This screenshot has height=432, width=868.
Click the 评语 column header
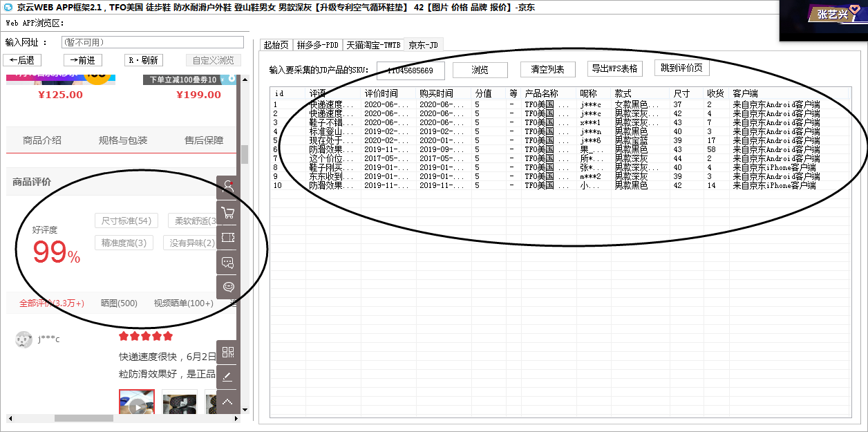333,93
